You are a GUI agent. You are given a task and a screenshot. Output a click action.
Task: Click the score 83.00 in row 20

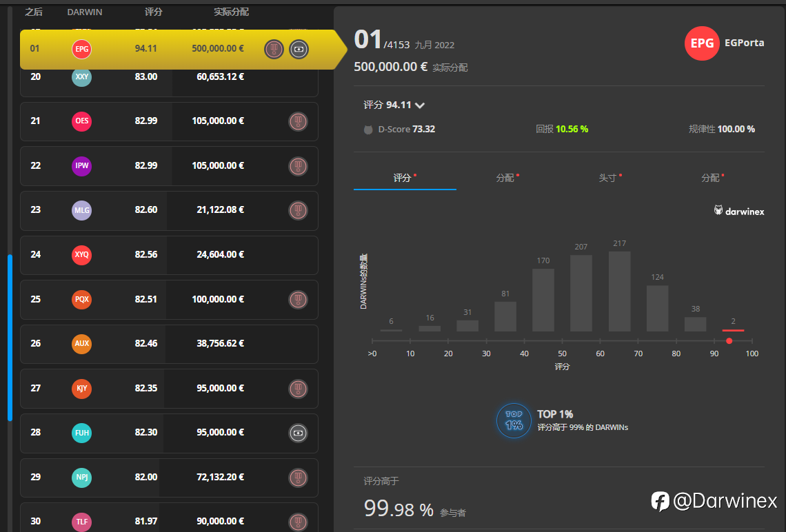pos(146,77)
